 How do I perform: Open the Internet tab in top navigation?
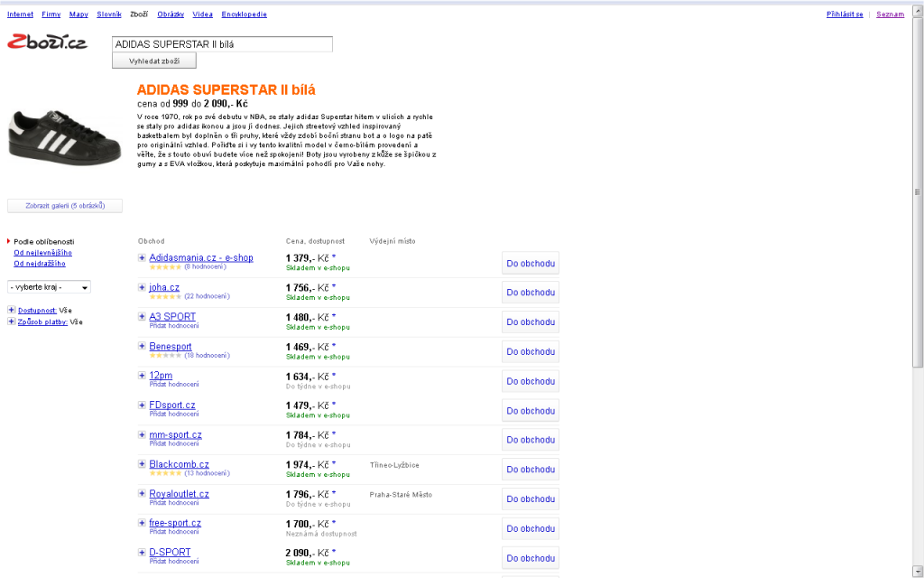tap(20, 14)
